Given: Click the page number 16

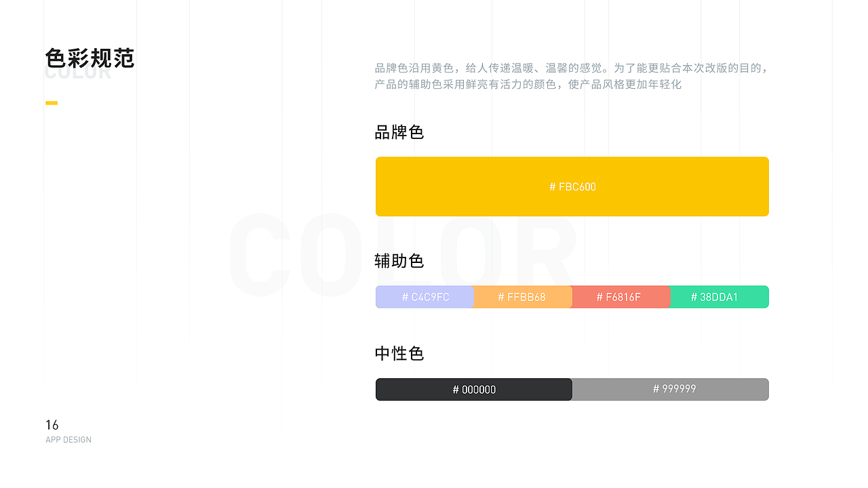Looking at the screenshot, I should point(52,426).
